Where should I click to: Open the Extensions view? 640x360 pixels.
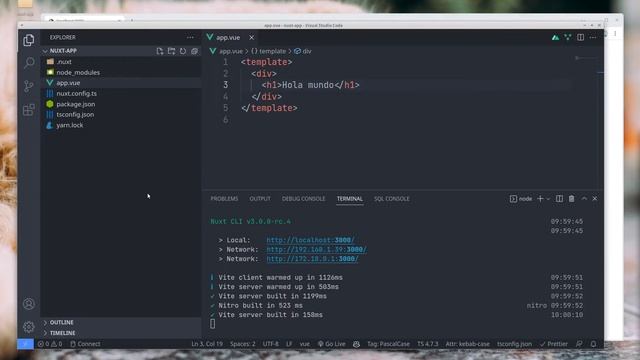[29, 109]
